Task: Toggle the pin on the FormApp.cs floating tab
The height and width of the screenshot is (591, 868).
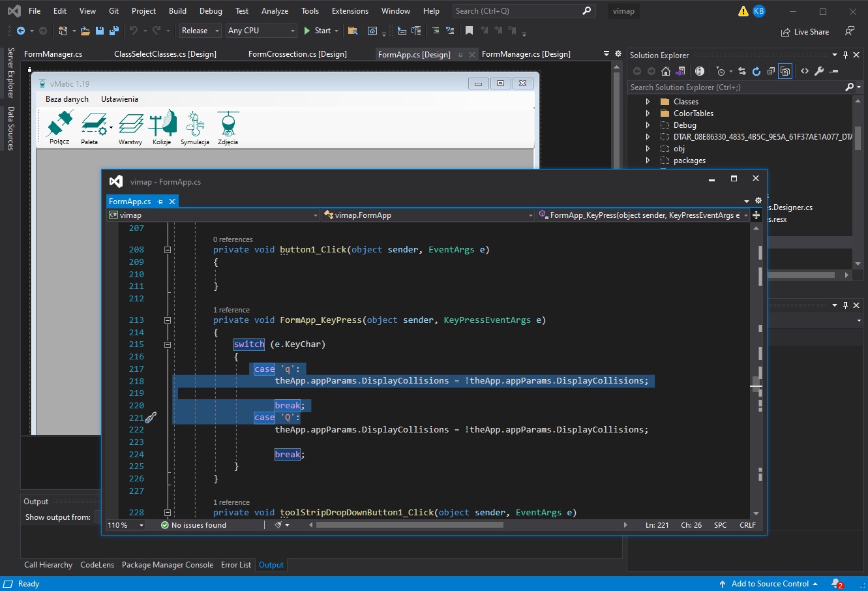Action: tap(160, 202)
